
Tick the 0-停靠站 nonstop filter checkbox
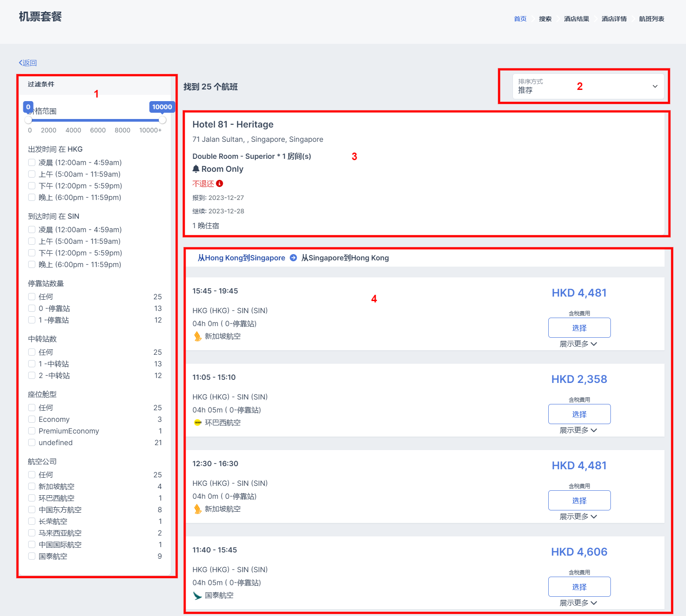(x=32, y=308)
